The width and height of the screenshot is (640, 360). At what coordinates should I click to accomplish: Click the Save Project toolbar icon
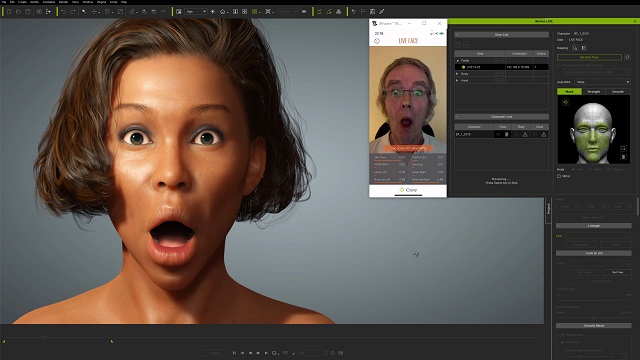click(28, 11)
